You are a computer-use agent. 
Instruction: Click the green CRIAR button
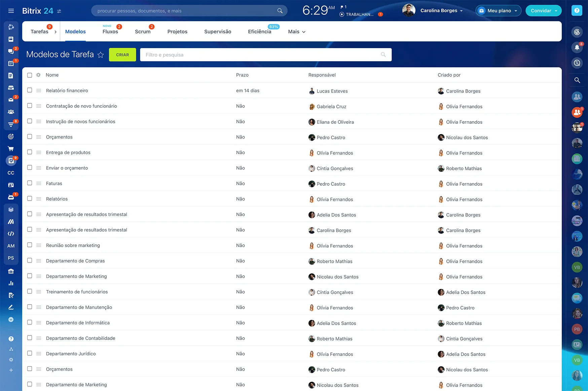click(x=122, y=55)
